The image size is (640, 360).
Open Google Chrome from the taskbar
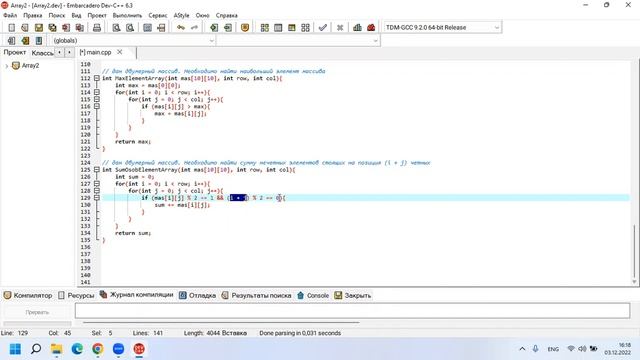tap(98, 349)
